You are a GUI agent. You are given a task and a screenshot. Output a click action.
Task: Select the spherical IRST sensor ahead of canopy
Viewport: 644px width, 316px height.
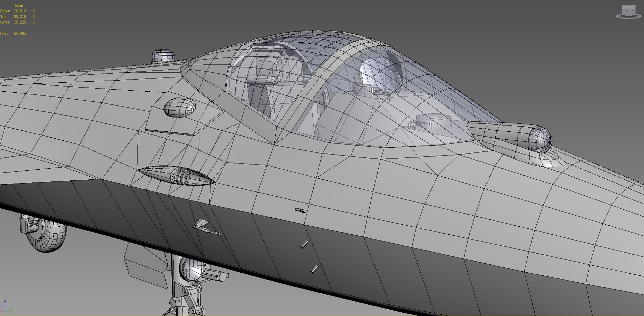coord(540,139)
